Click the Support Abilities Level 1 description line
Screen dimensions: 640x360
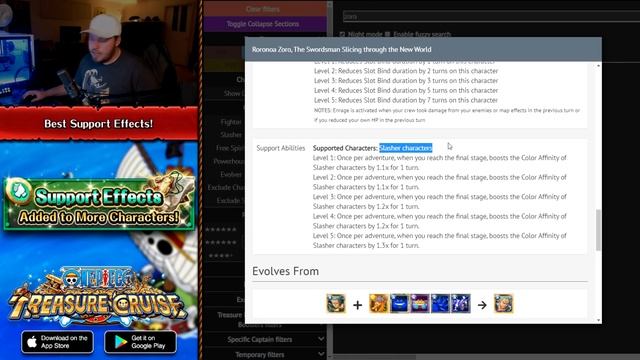pos(440,162)
